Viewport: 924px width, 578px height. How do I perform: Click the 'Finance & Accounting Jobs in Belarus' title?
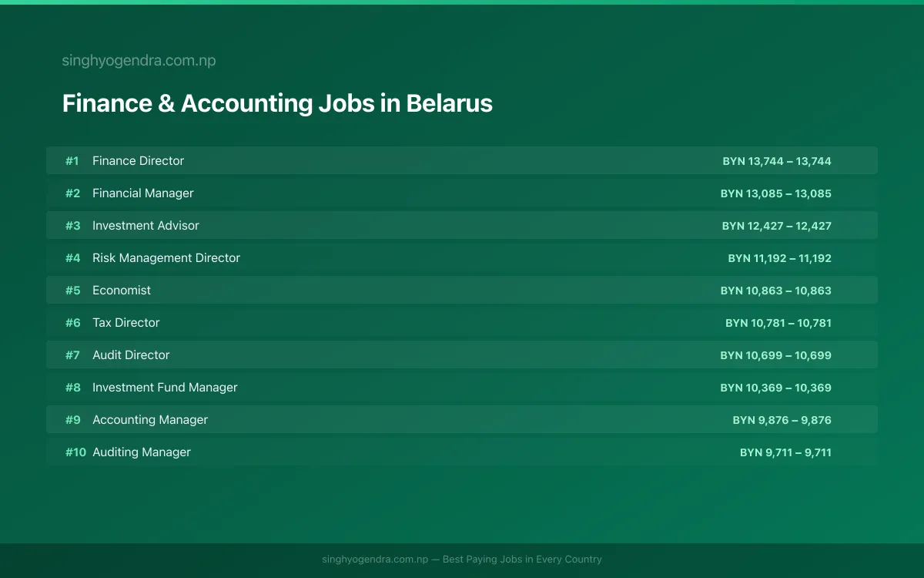[x=277, y=103]
